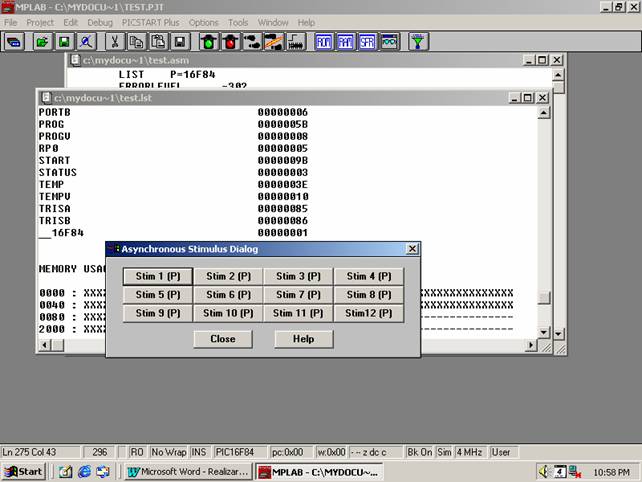Click Close in the Asynchronous Stimulus Dialog

pos(223,339)
